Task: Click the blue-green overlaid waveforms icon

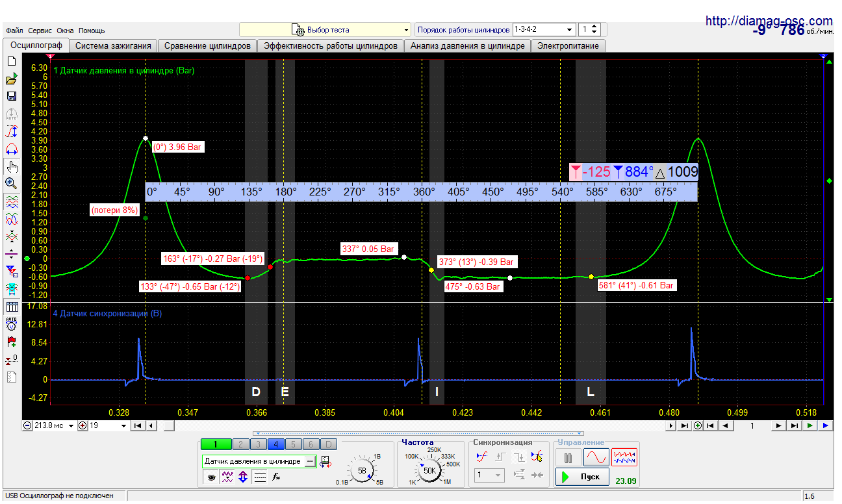Action: pyautogui.click(x=11, y=218)
